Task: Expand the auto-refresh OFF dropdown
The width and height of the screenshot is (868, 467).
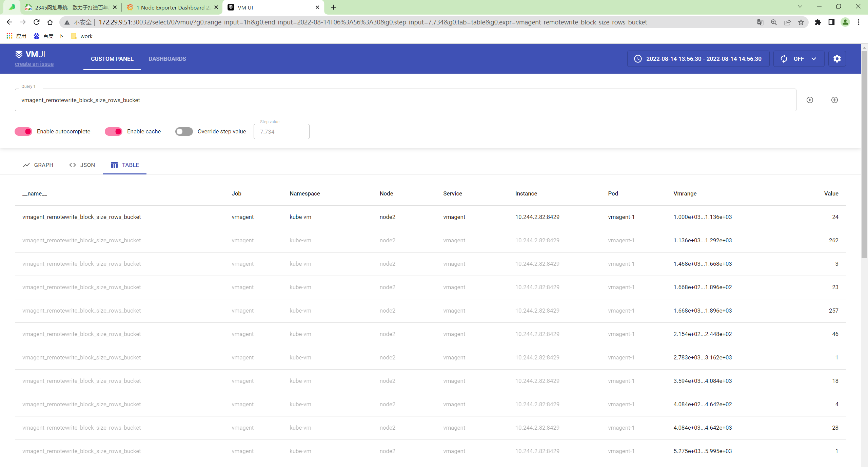Action: 813,59
